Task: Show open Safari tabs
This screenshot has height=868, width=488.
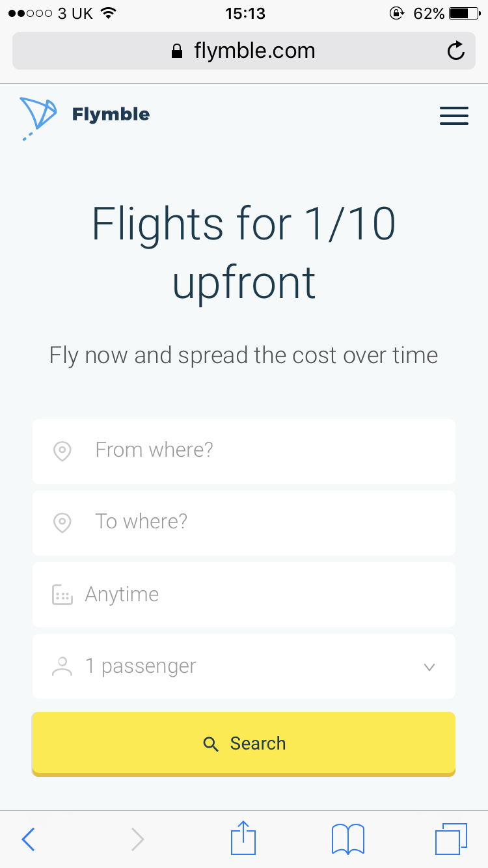Action: click(451, 839)
